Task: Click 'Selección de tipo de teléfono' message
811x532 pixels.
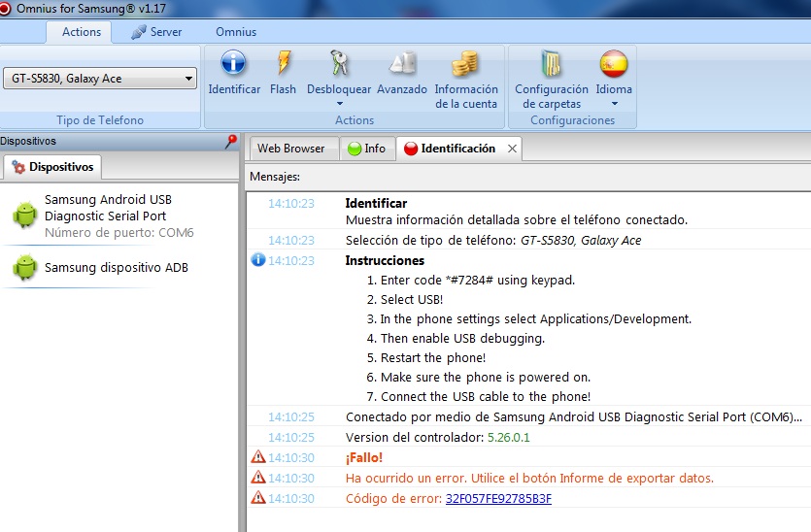Action: coord(493,241)
